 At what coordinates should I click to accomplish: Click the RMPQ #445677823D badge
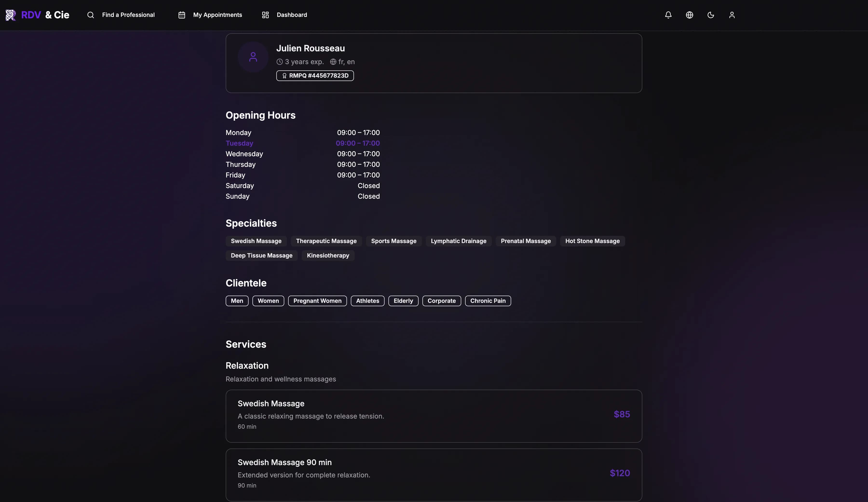pos(315,75)
